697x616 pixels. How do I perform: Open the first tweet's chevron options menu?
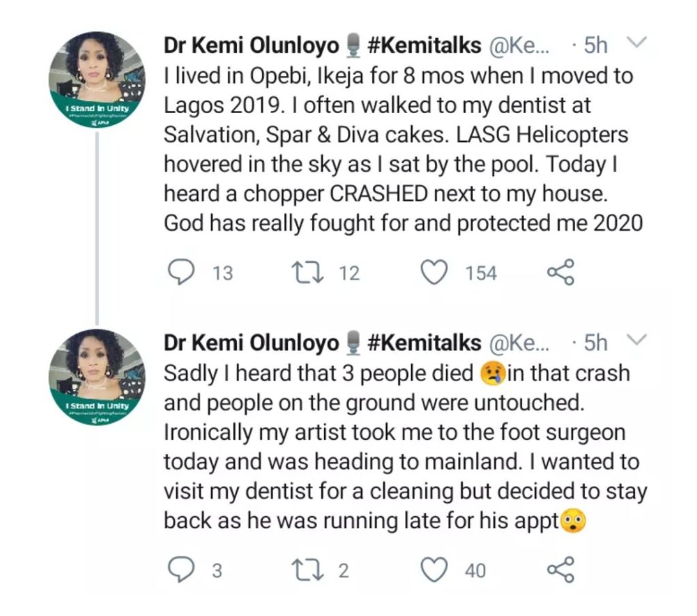pos(635,44)
